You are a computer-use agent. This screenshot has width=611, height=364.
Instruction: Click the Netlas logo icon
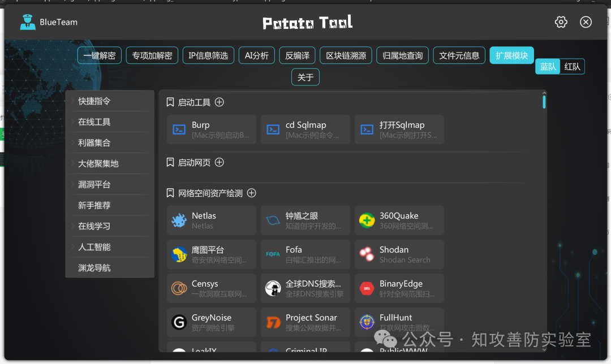click(179, 220)
